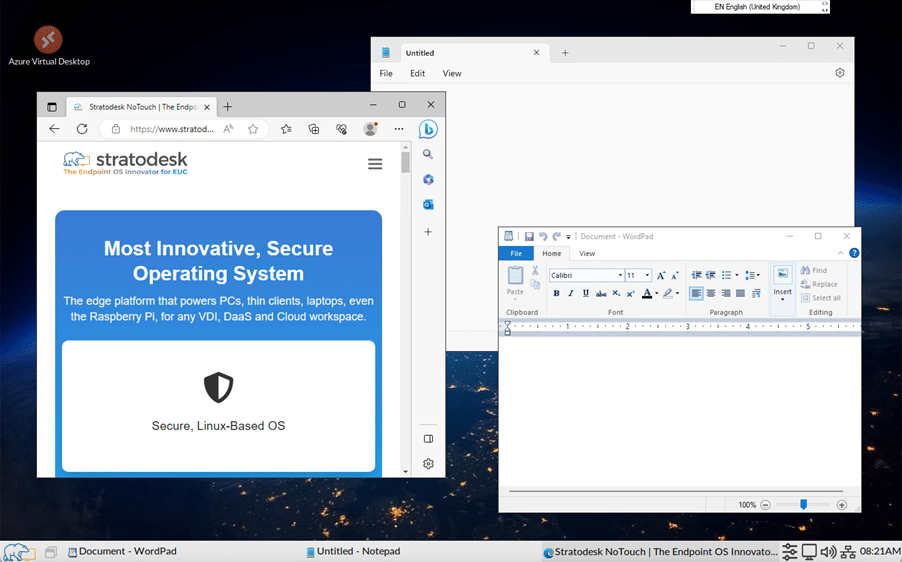902x562 pixels.
Task: Save the WordPad document with the floppy icon
Action: [529, 236]
